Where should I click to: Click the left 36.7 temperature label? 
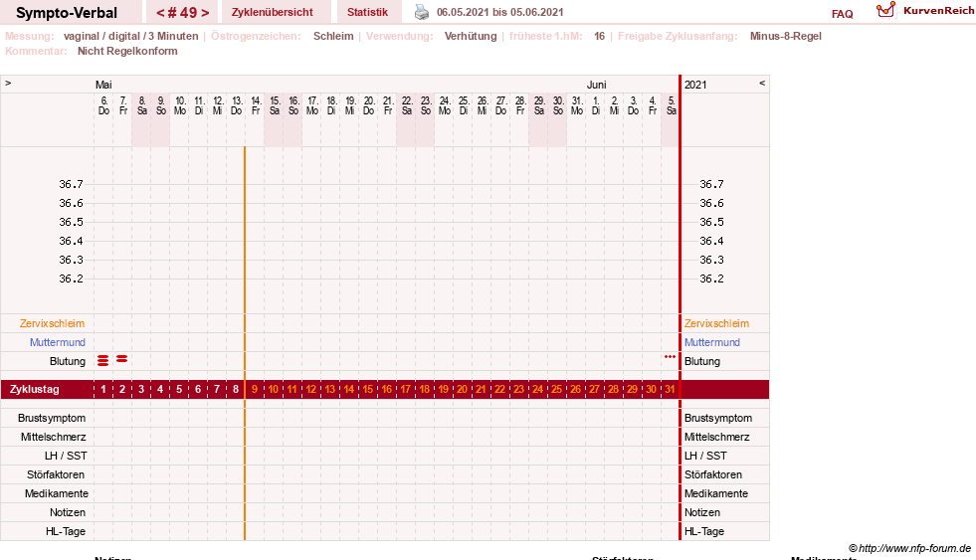click(x=71, y=184)
